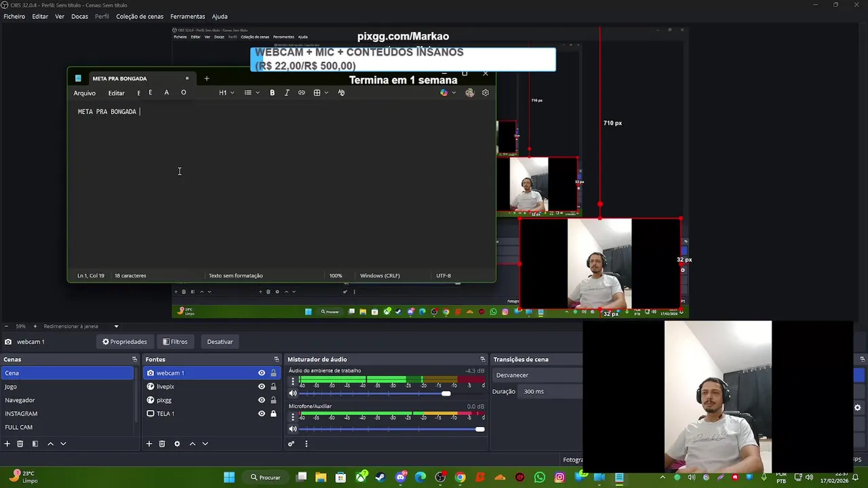The height and width of the screenshot is (488, 868).
Task: Delete the selected scene via trash icon
Action: [x=20, y=444]
